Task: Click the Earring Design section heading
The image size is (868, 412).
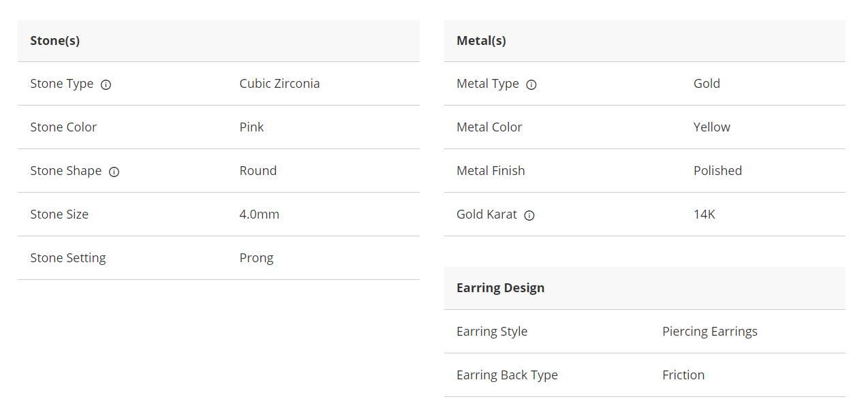Action: 500,288
